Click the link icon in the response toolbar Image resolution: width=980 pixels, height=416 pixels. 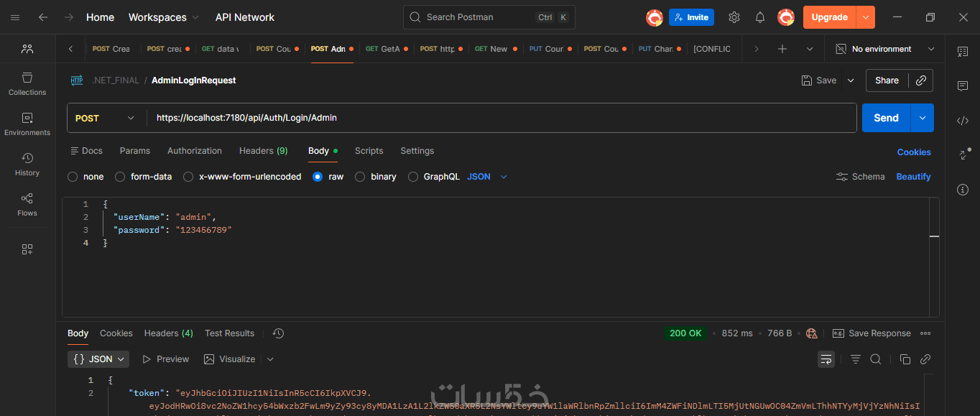pos(925,359)
